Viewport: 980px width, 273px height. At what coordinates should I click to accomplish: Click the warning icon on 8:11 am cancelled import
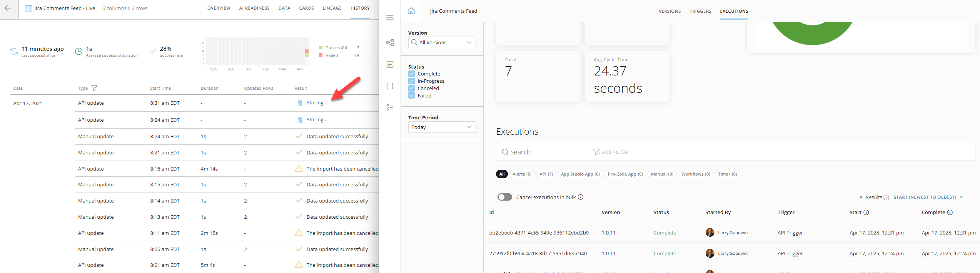click(299, 233)
